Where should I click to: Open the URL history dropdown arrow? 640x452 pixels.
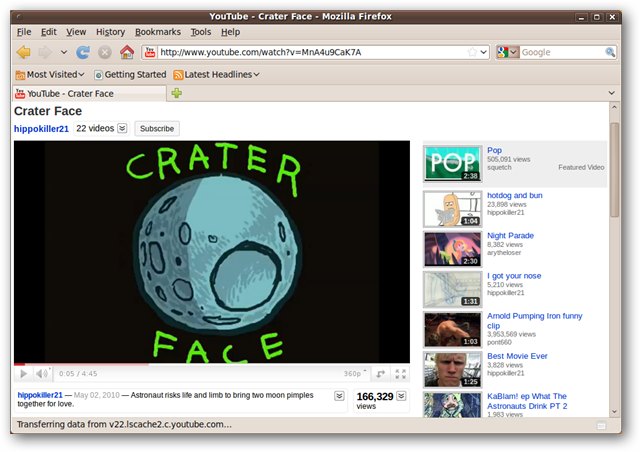(484, 52)
